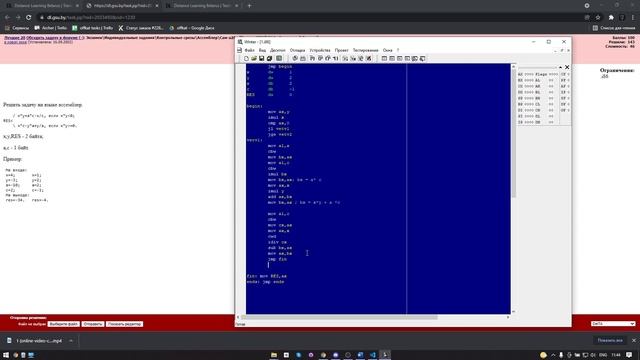Viewport: 640px width, 360px height.
Task: Open the notification center icon in system tray
Action: pyautogui.click(x=629, y=355)
